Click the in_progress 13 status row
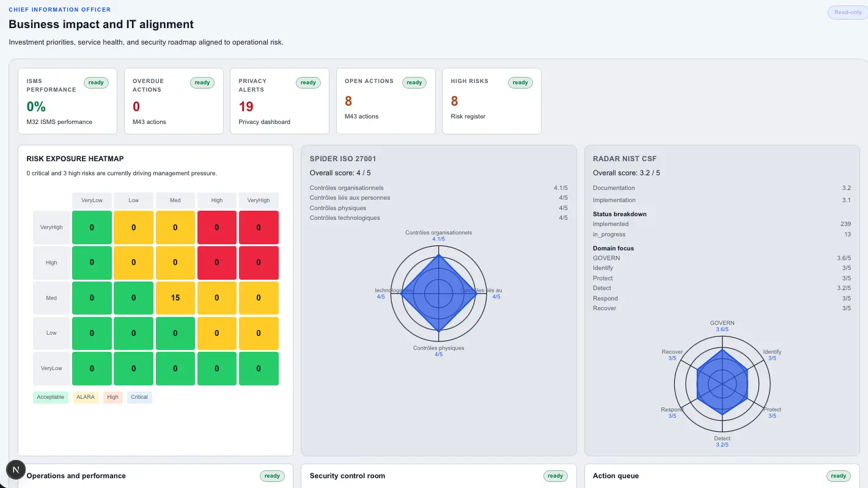 pyautogui.click(x=722, y=235)
